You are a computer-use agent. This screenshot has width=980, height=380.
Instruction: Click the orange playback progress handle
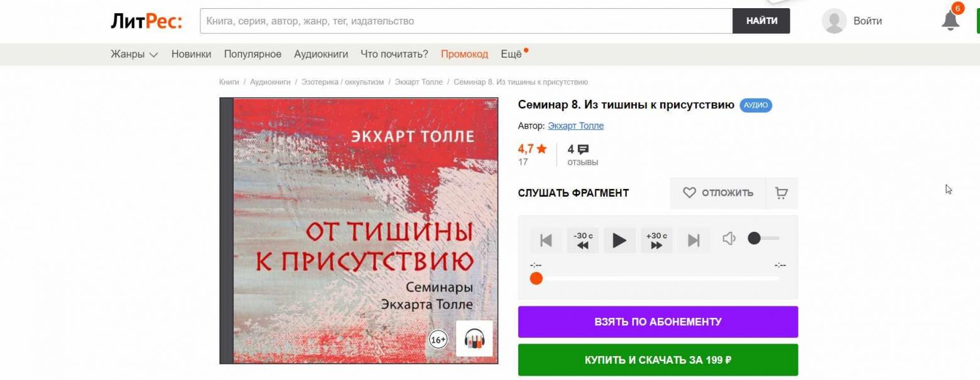pyautogui.click(x=536, y=278)
